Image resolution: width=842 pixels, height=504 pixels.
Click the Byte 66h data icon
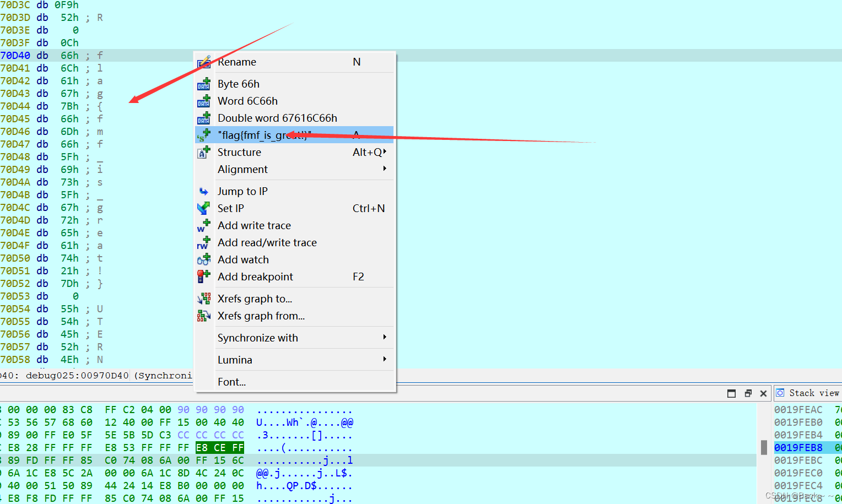point(204,84)
